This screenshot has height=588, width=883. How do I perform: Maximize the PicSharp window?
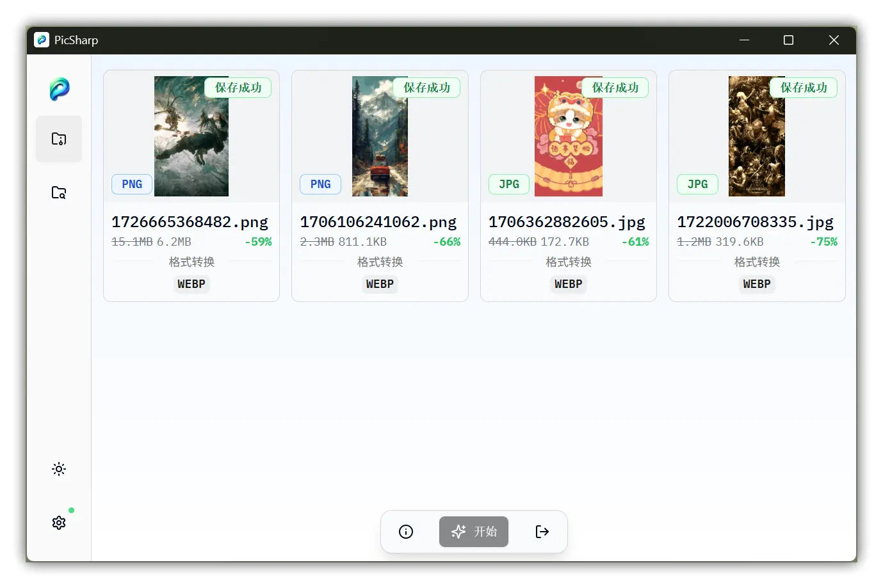pyautogui.click(x=789, y=40)
